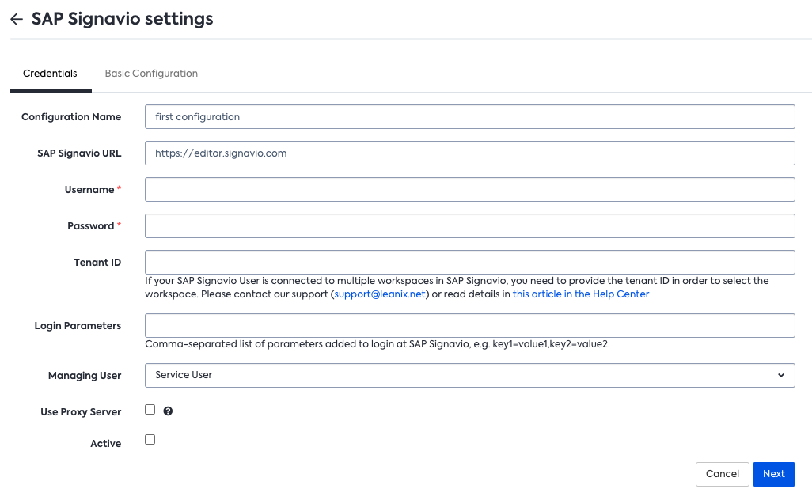Click the proxy server help icon
Viewport: 812px width, 504px height.
click(168, 411)
